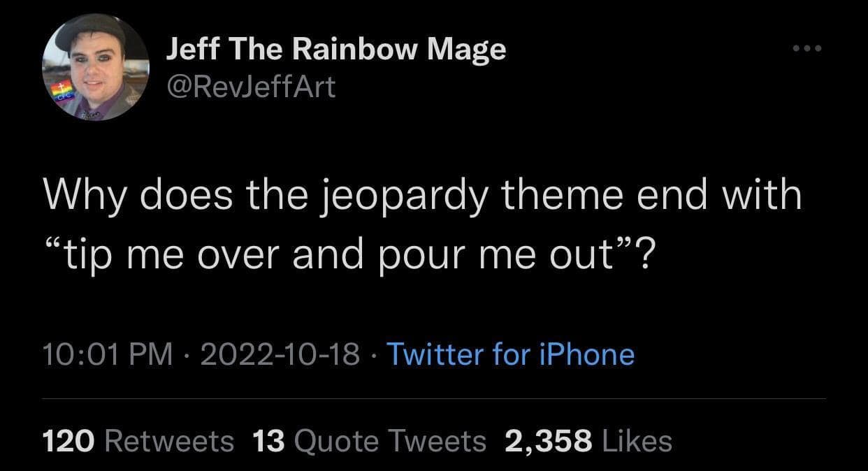
Task: Click the 2022-10-18 date
Action: [280, 354]
